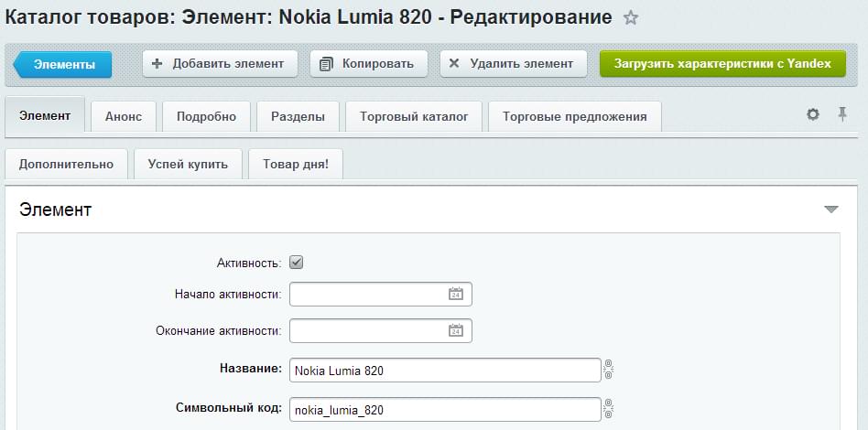Open the Товар дня! tab
The height and width of the screenshot is (430, 868).
coord(296,164)
